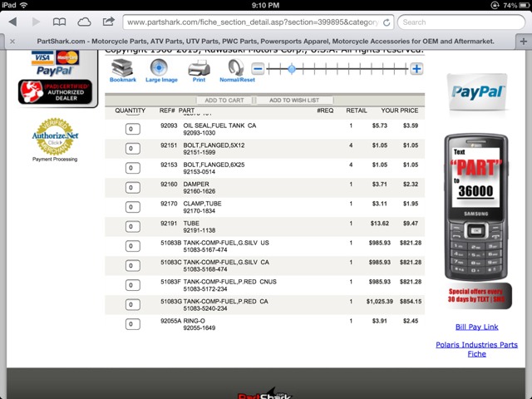The height and width of the screenshot is (399, 532).
Task: Click part name DAMPER
Action: (x=196, y=185)
